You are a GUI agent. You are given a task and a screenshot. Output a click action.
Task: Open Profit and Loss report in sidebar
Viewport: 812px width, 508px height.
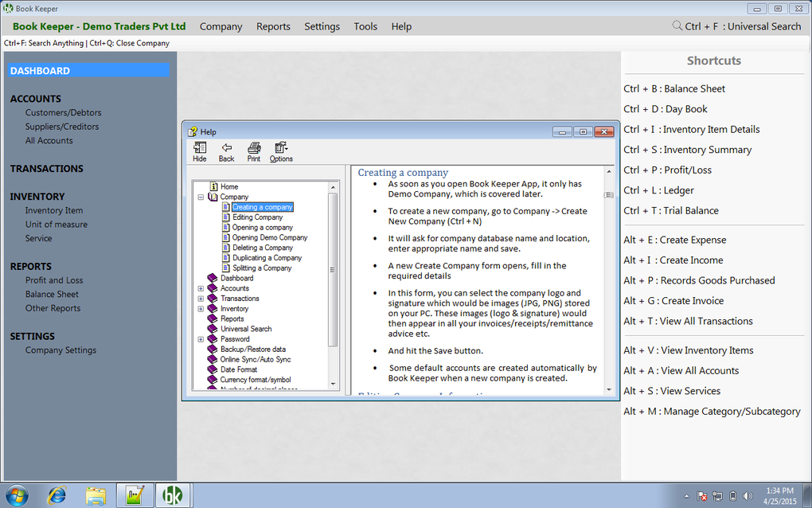pyautogui.click(x=54, y=280)
